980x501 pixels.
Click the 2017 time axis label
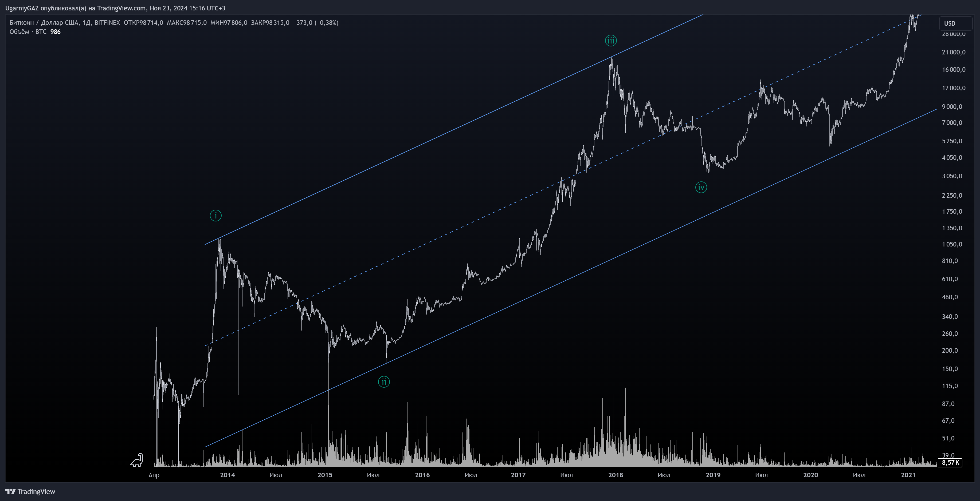tap(518, 475)
